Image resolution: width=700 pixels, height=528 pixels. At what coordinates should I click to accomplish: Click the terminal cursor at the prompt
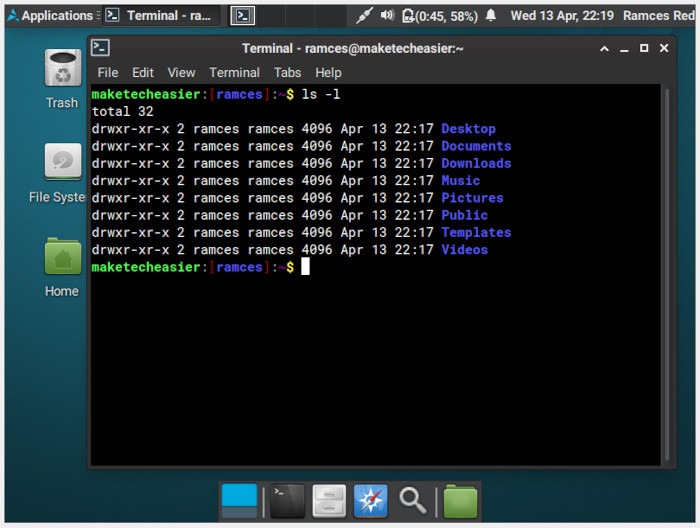(305, 266)
